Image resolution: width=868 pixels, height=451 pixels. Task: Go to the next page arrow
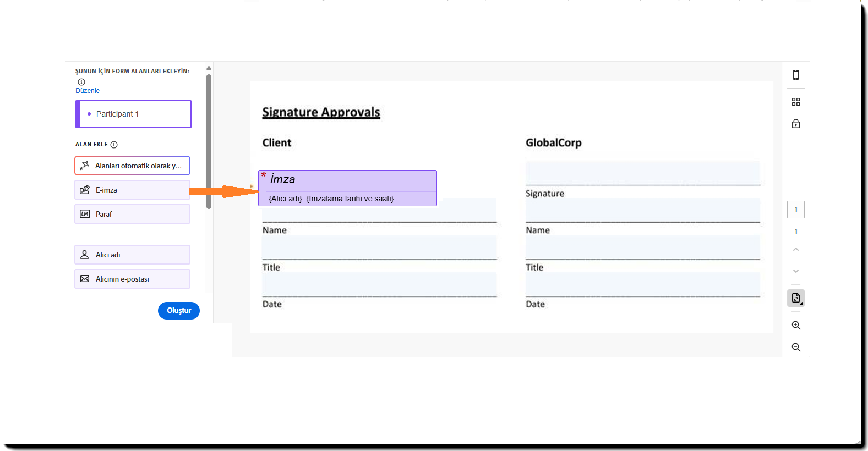pos(796,271)
